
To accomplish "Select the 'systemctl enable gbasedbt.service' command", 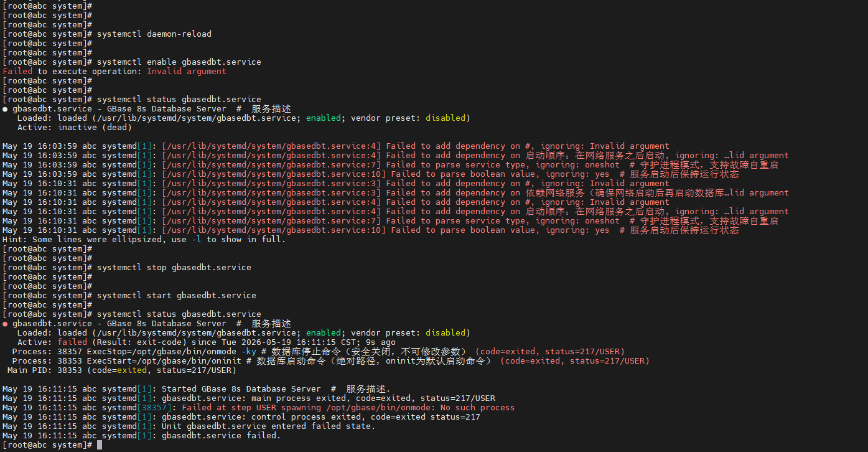I will pyautogui.click(x=179, y=62).
